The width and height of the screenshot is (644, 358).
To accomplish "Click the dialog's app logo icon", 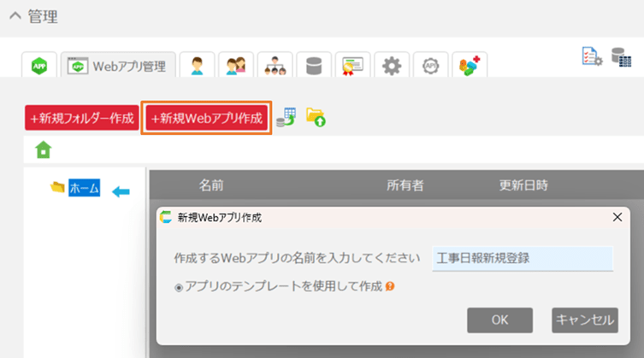I will [166, 217].
